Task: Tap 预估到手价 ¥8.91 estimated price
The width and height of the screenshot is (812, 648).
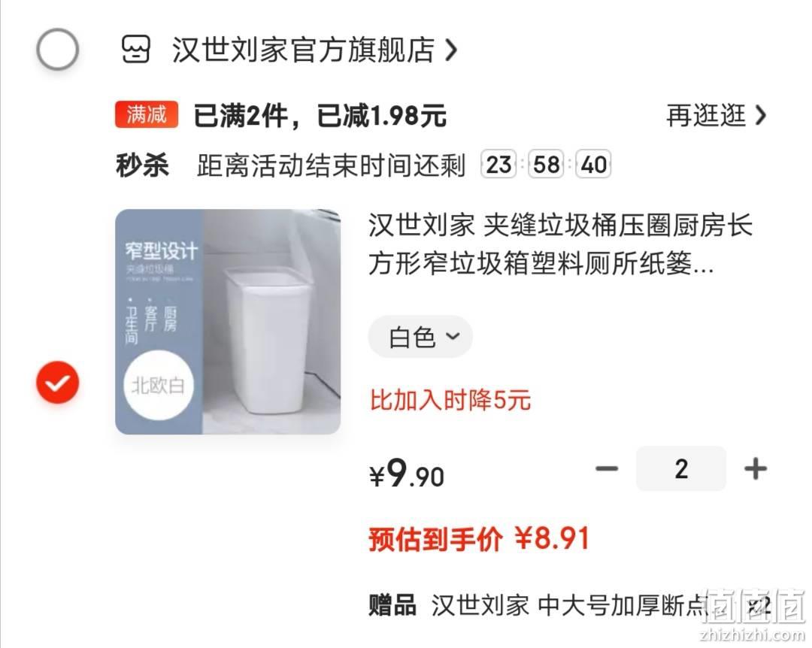Action: pos(479,539)
